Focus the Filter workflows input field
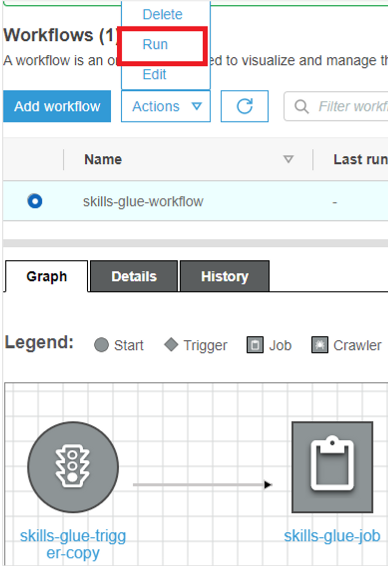The height and width of the screenshot is (570, 388). (x=336, y=106)
